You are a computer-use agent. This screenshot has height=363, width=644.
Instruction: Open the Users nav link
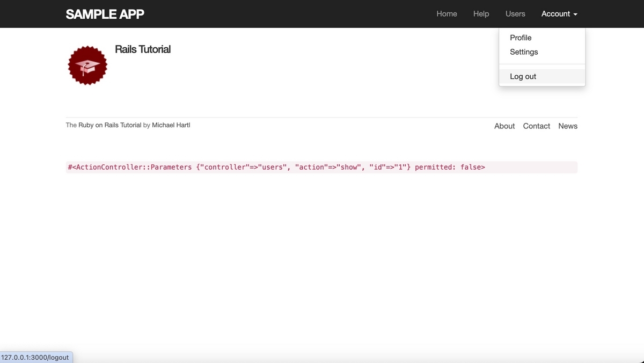515,14
